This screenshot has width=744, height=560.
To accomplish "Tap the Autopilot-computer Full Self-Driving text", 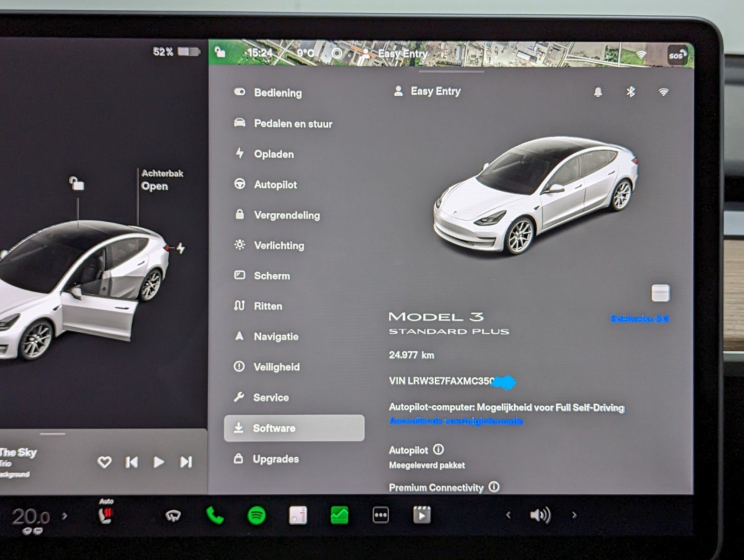I will point(507,408).
